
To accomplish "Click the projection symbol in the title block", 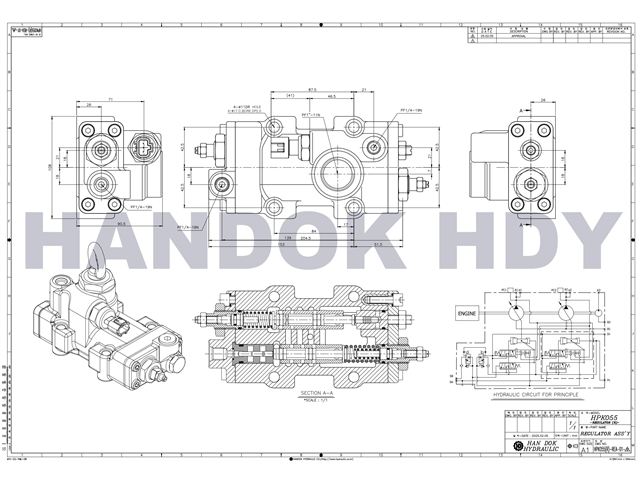I will tap(573, 446).
